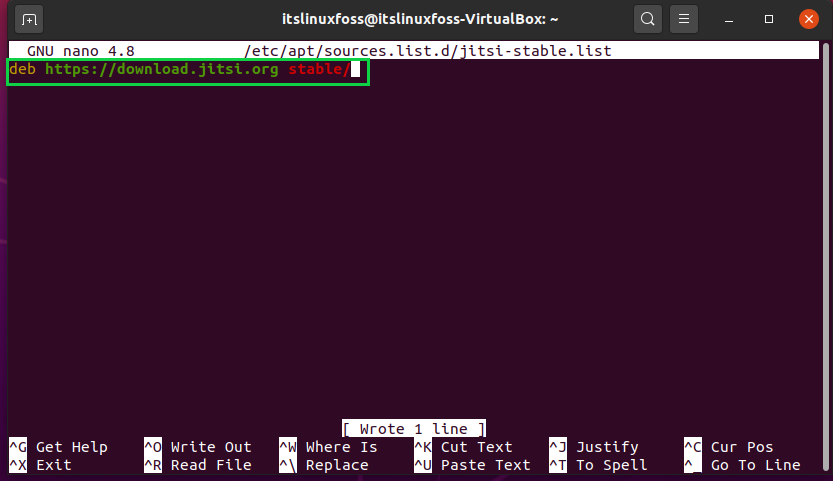This screenshot has width=833, height=481.
Task: Maximize the terminal window
Action: point(769,20)
